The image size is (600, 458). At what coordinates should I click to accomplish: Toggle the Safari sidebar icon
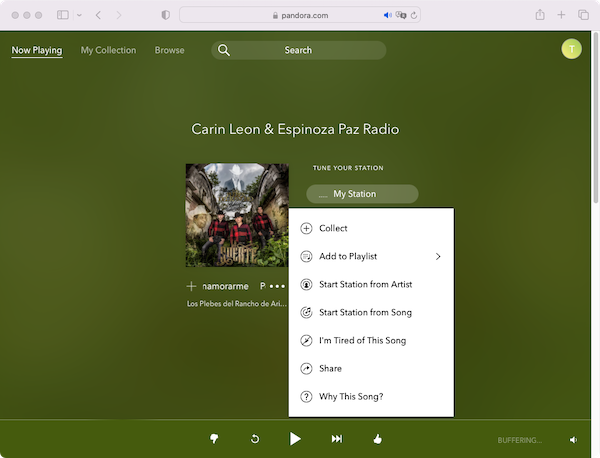click(63, 15)
